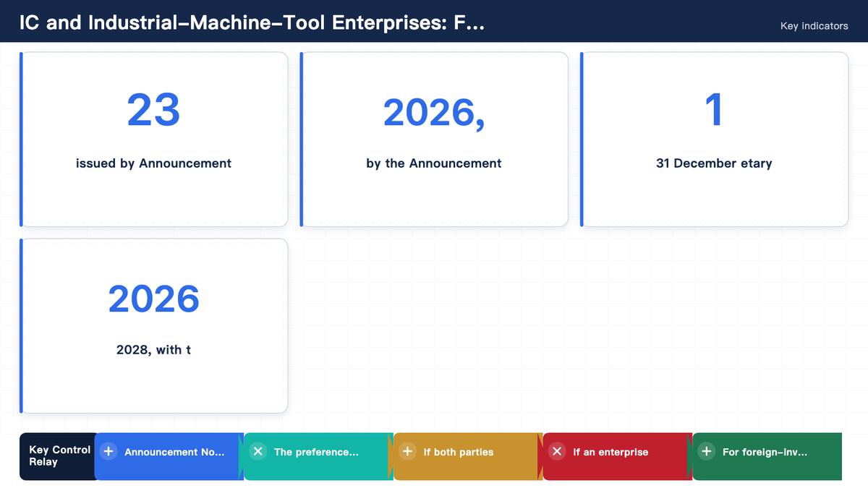Open the card showing 2026, by the Announcement
This screenshot has height=488, width=868.
click(x=434, y=140)
